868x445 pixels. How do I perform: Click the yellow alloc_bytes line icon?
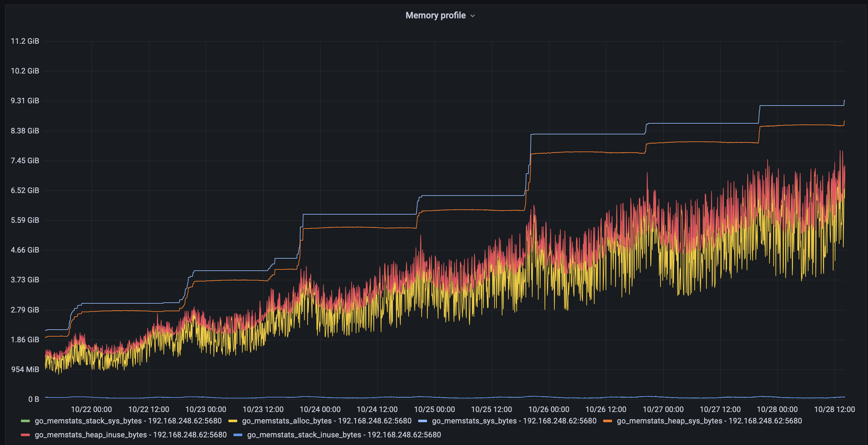click(x=233, y=421)
